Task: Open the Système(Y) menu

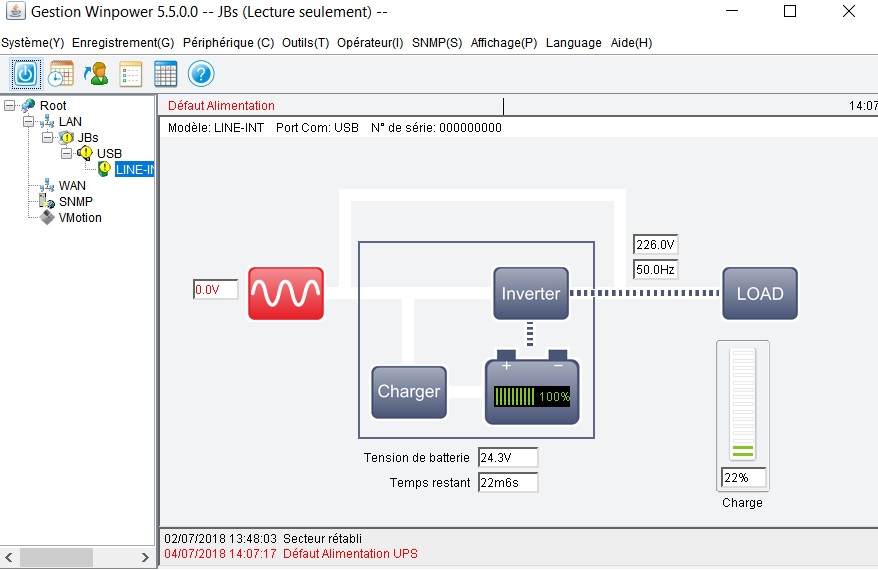Action: pyautogui.click(x=32, y=43)
